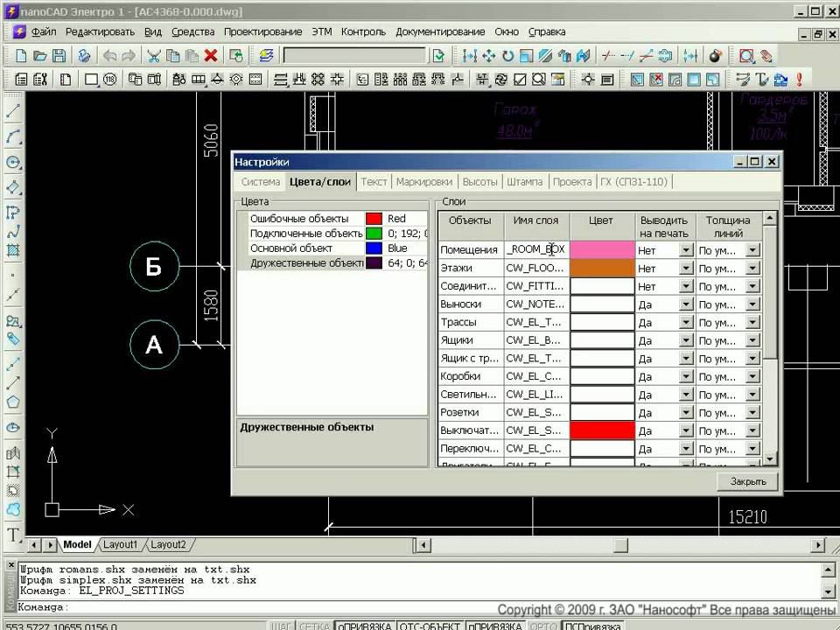Viewport: 840px width, 630px height.
Task: Click pink color swatch for Помещения layer
Action: [x=602, y=249]
